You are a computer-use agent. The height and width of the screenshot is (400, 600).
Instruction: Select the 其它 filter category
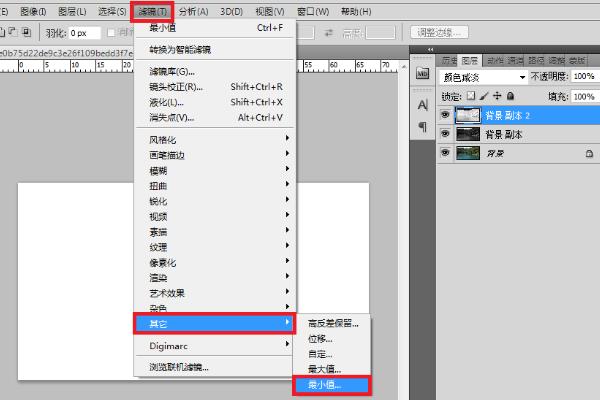[215, 324]
